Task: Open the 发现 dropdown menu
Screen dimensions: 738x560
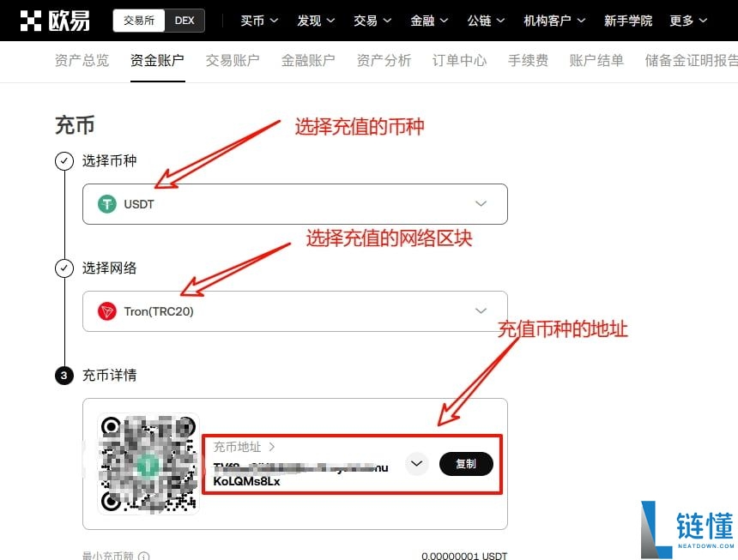Action: [x=316, y=21]
